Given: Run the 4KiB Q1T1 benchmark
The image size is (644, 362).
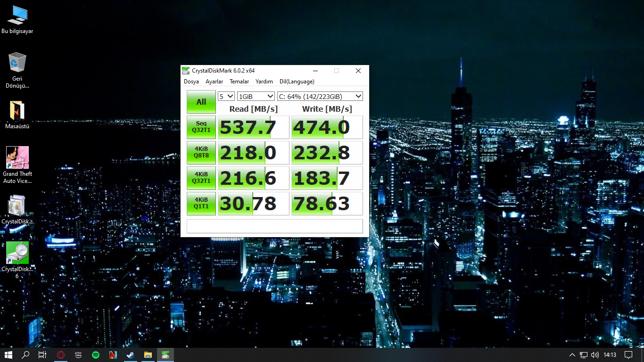Looking at the screenshot, I should click(x=201, y=204).
